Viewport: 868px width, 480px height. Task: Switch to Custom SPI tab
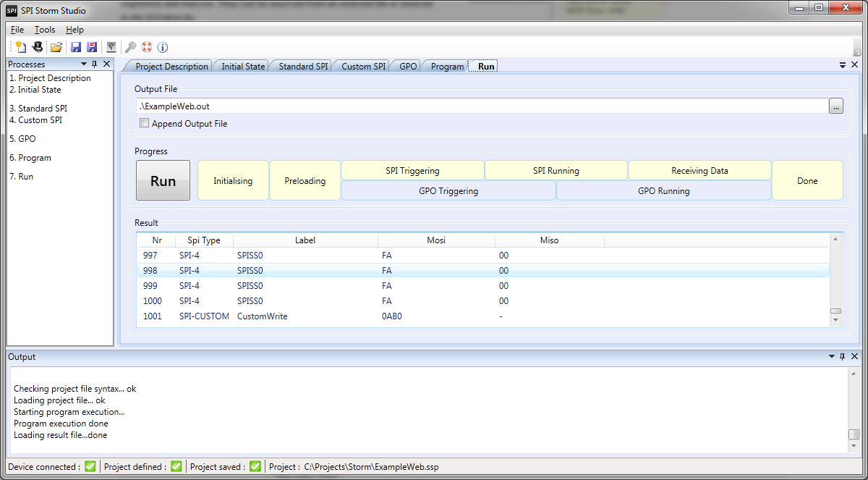coord(364,66)
